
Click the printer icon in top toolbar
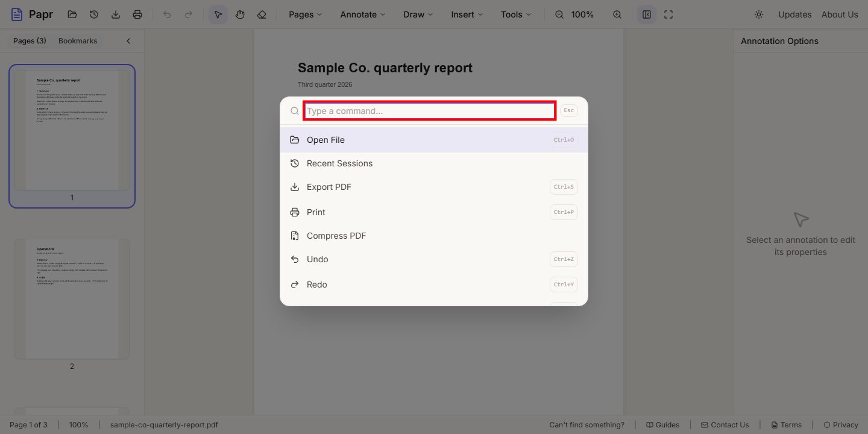click(x=137, y=14)
